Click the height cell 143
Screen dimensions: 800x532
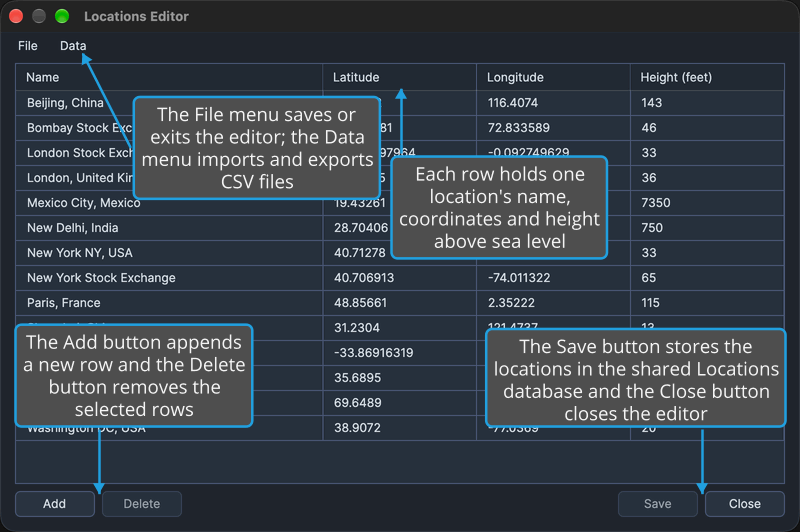tap(707, 103)
